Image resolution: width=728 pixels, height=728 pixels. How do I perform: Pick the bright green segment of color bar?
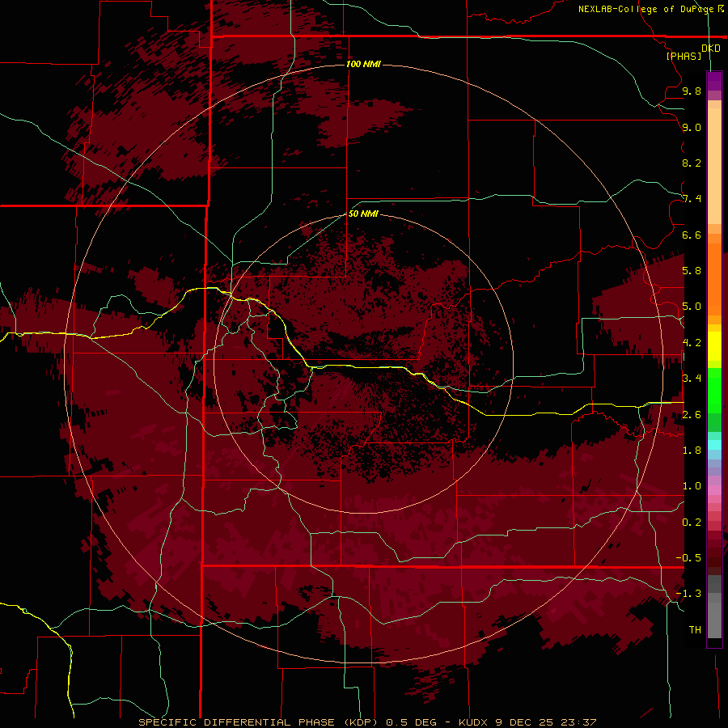pyautogui.click(x=714, y=390)
